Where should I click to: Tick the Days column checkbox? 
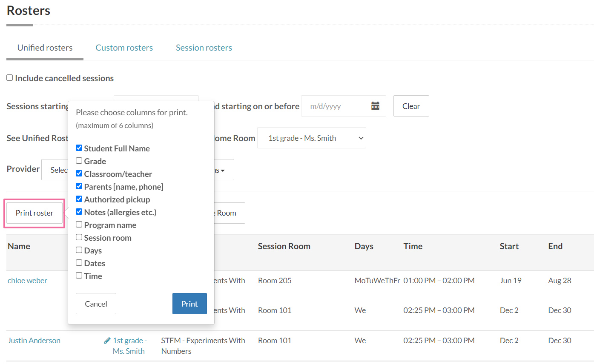pos(79,250)
